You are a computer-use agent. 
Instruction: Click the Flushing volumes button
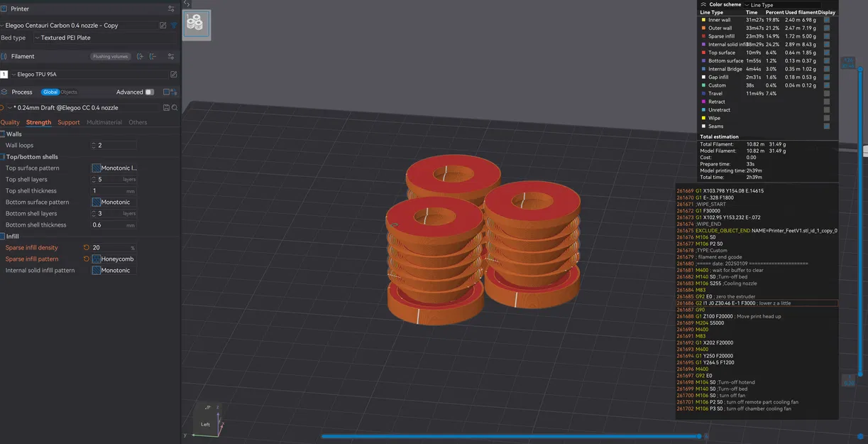click(x=110, y=56)
